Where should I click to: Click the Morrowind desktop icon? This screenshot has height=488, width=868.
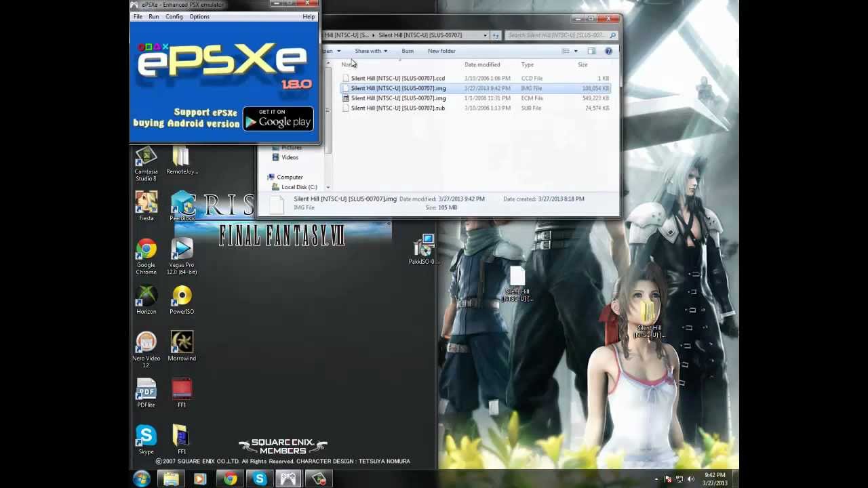182,347
